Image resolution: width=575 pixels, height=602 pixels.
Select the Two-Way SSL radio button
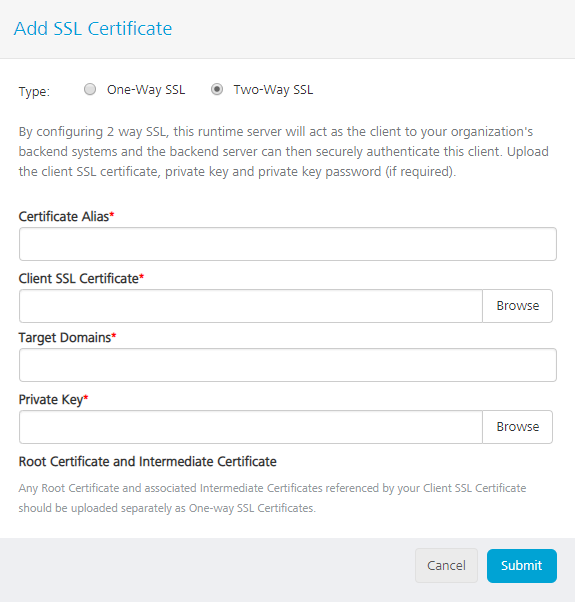(x=217, y=89)
